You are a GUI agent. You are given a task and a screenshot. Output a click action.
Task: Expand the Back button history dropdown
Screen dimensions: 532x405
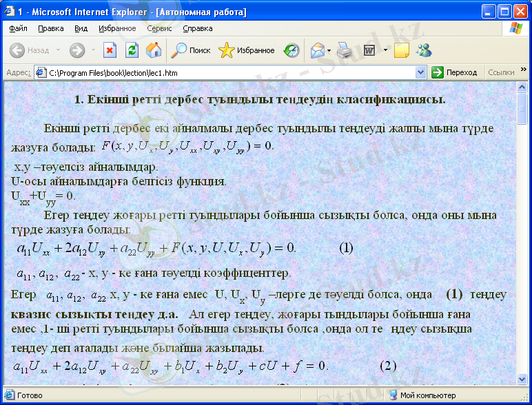(58, 50)
